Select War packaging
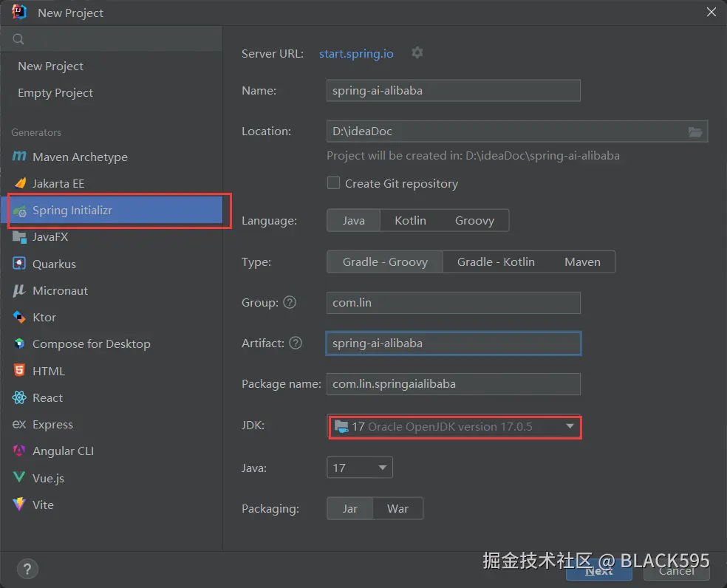The width and height of the screenshot is (727, 588). [x=397, y=508]
